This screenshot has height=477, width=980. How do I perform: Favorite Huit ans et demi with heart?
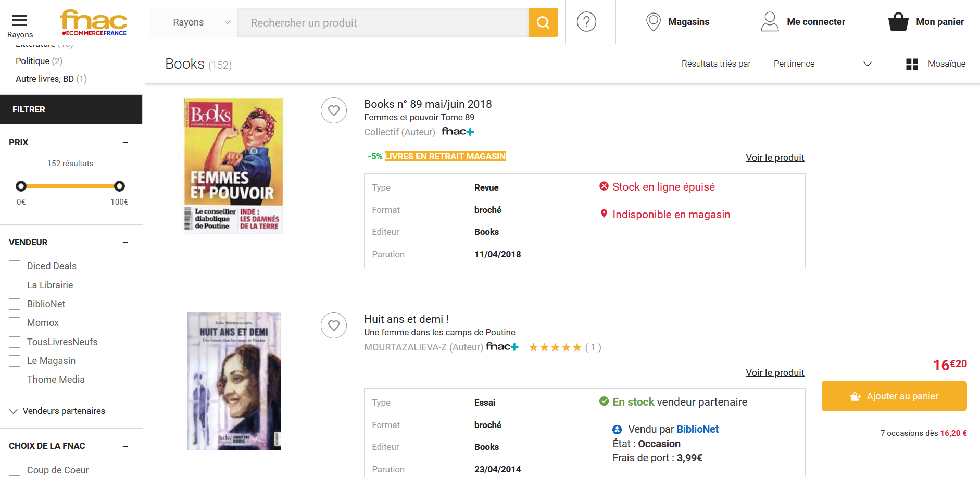coord(334,325)
